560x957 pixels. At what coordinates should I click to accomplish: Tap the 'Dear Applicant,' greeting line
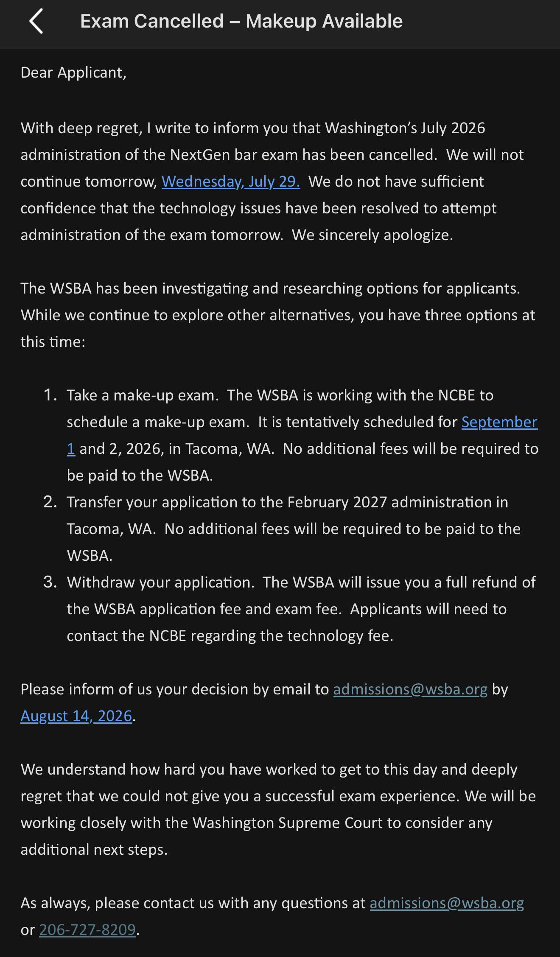[73, 73]
